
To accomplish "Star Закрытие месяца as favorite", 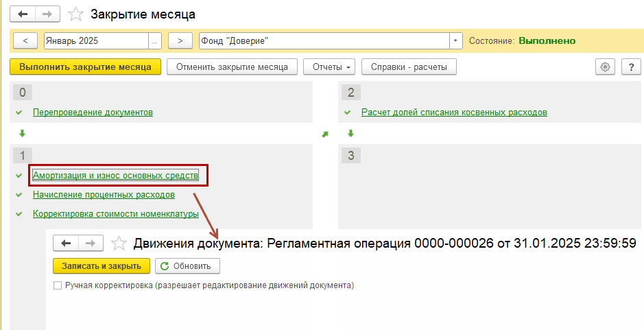I will [75, 14].
